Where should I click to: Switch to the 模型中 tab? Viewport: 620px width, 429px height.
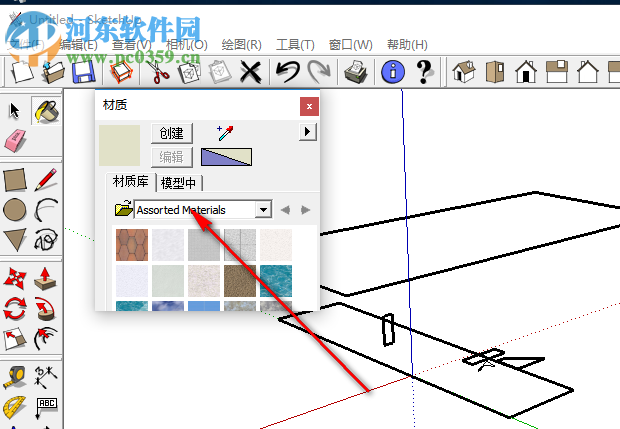pyautogui.click(x=179, y=183)
